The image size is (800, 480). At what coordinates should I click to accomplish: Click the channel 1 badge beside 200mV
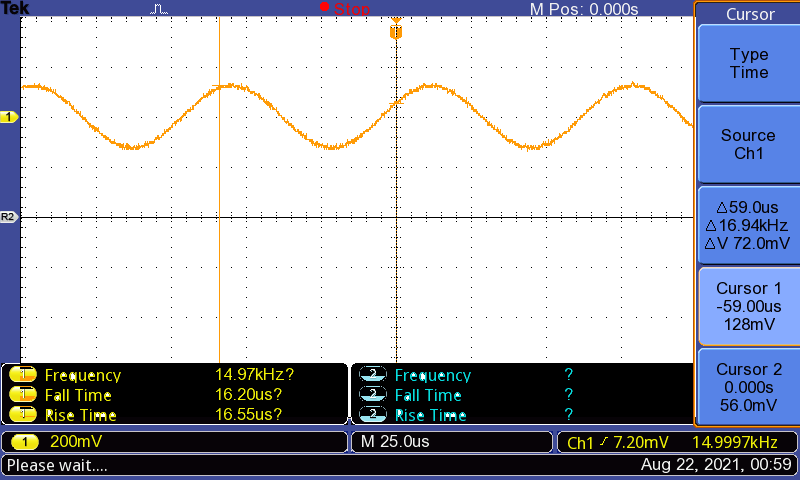(24, 442)
